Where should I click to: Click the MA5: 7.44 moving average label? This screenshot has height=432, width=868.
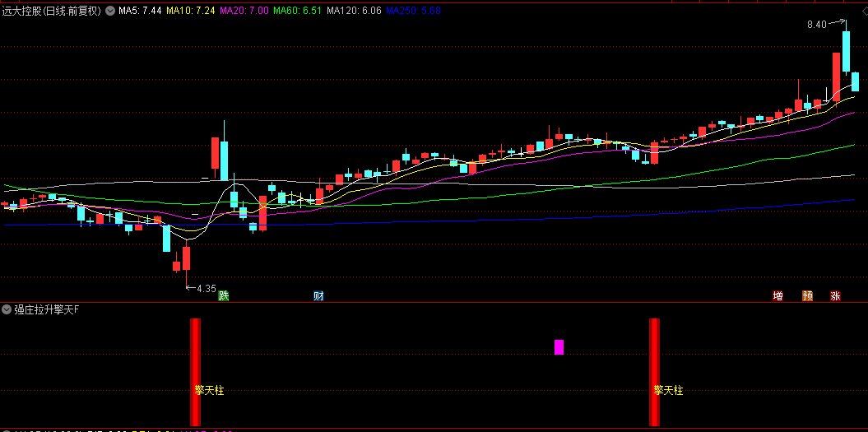(x=140, y=11)
